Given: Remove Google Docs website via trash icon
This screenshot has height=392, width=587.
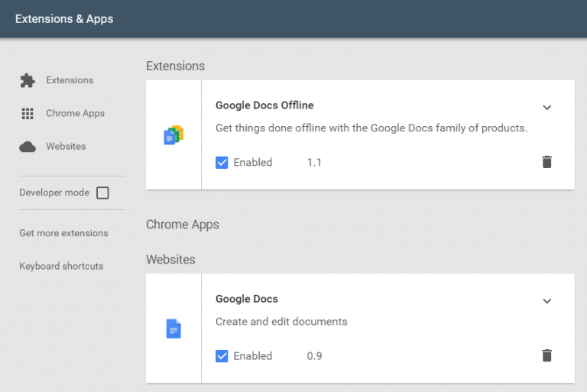Looking at the screenshot, I should 547,355.
